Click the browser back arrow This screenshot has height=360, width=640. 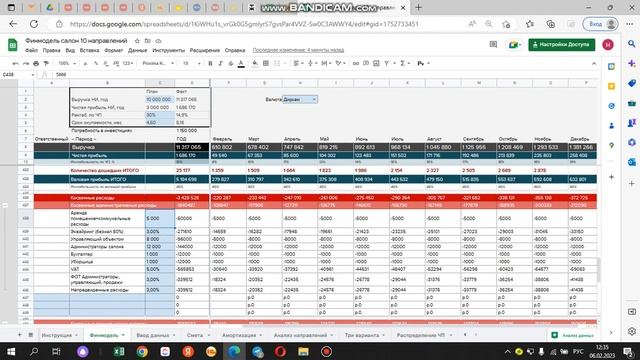(13, 24)
